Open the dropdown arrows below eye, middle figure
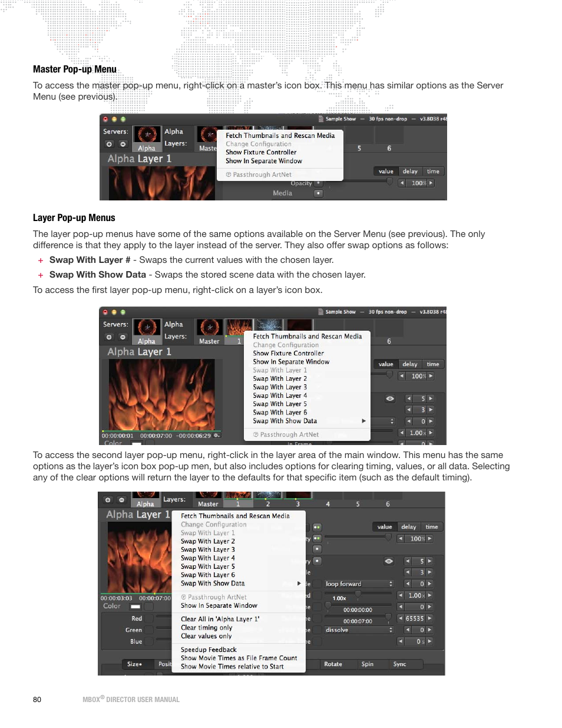 [392, 421]
